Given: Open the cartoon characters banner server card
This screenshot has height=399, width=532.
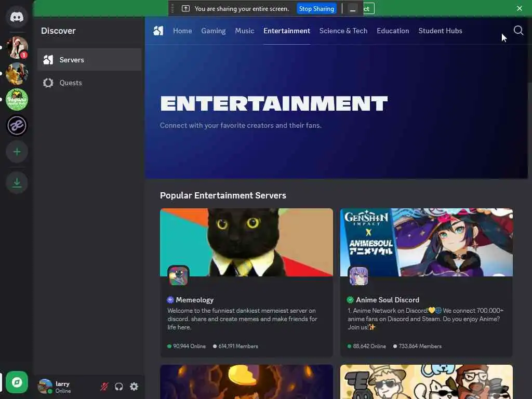Looking at the screenshot, I should pyautogui.click(x=427, y=382).
